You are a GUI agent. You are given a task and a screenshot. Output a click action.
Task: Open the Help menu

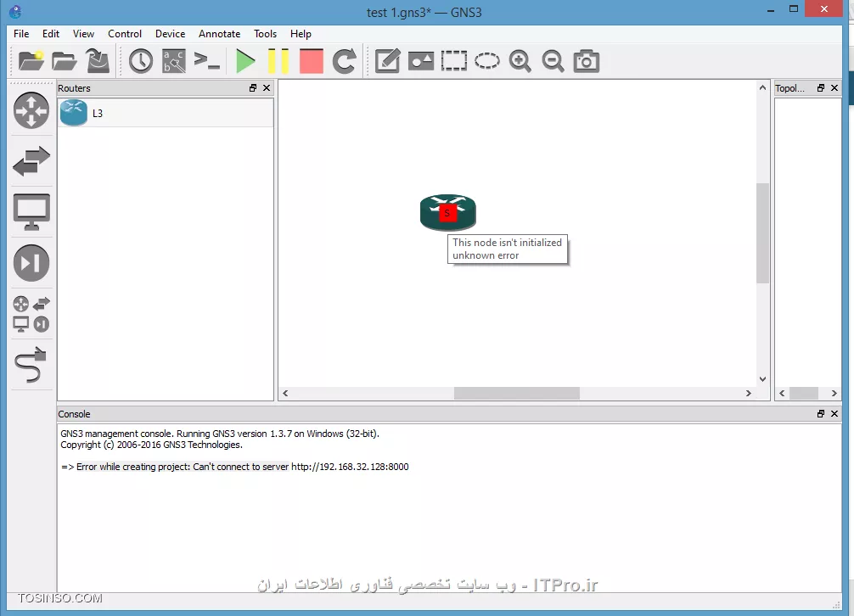click(x=301, y=34)
